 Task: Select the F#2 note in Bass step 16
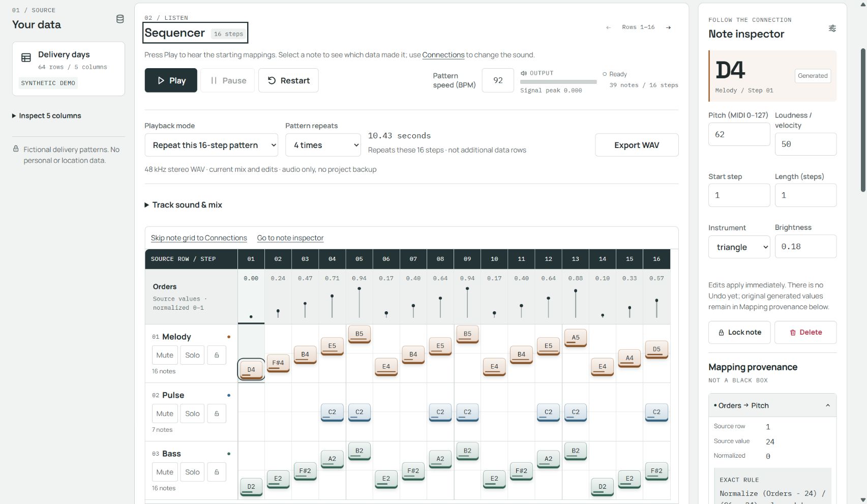coord(656,471)
